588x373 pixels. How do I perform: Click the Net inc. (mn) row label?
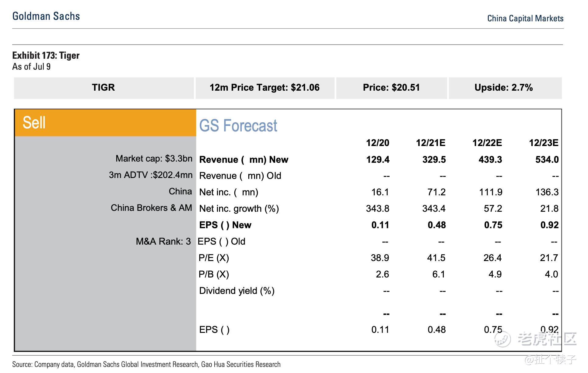tap(229, 192)
